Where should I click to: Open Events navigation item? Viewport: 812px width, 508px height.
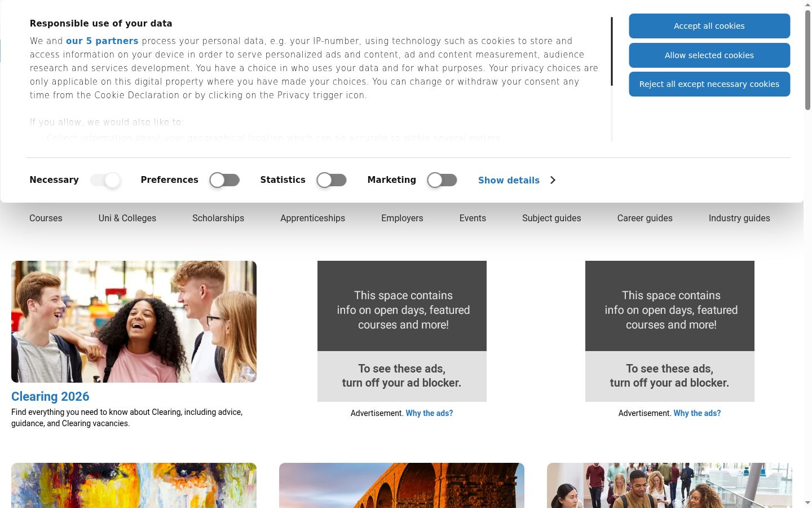[x=473, y=218]
